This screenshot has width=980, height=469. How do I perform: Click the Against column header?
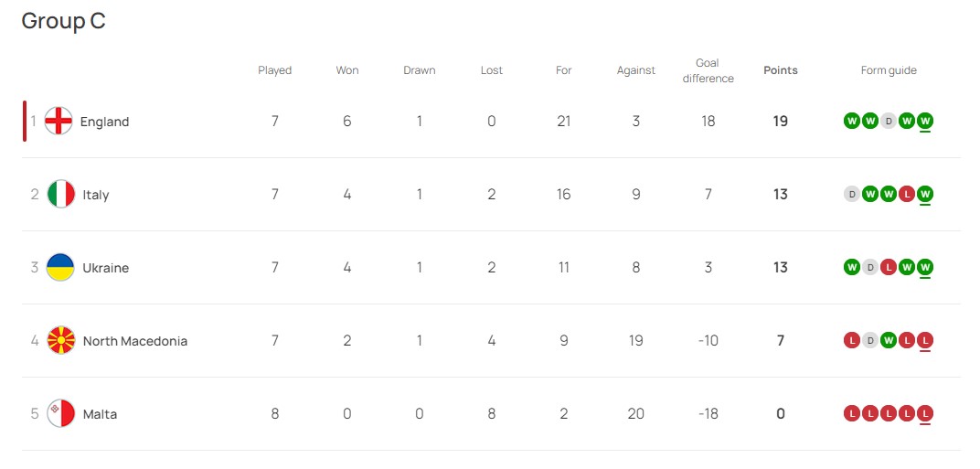635,70
